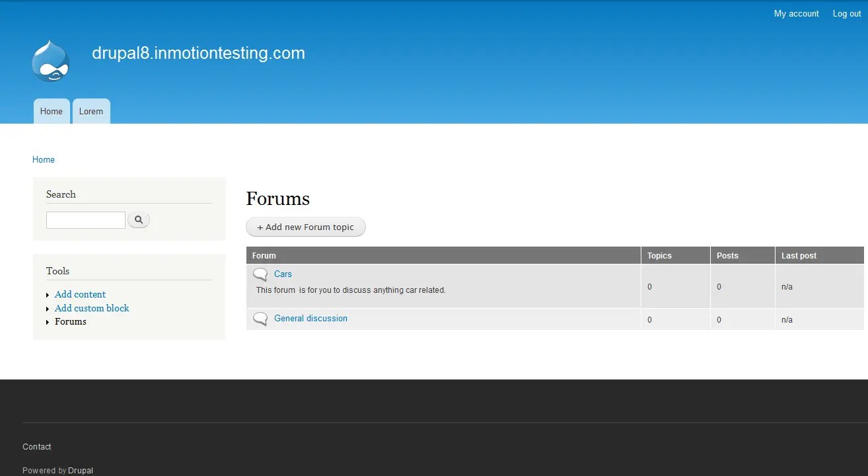The width and height of the screenshot is (868, 476).
Task: Select Forums in the Tools menu
Action: tap(71, 321)
